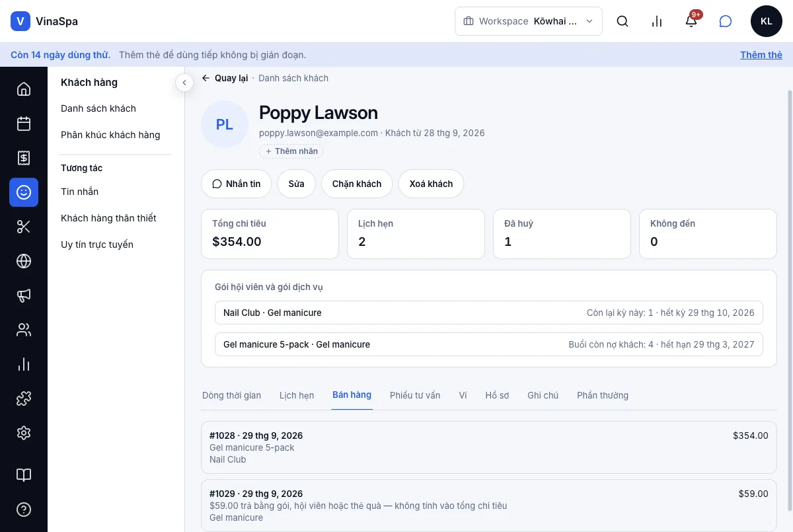Screen dimensions: 793x532
Task: Click the Thêm thẻ link in the trial banner
Action: [x=761, y=55]
